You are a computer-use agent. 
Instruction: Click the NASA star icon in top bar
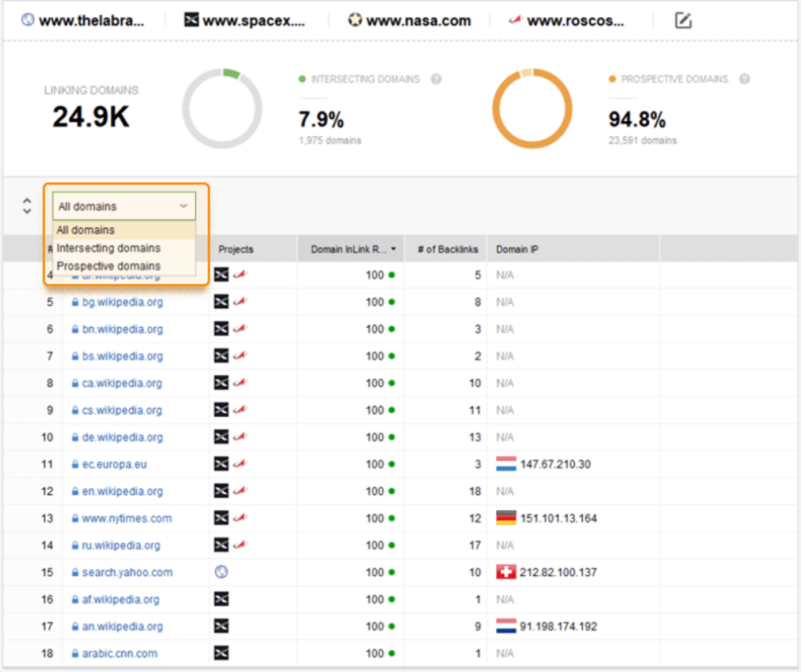tap(354, 19)
